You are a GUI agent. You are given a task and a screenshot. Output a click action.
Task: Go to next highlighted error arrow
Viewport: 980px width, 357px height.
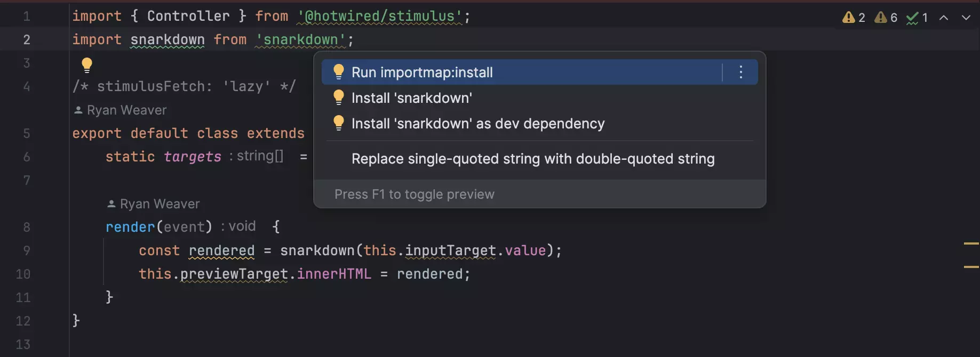click(966, 18)
